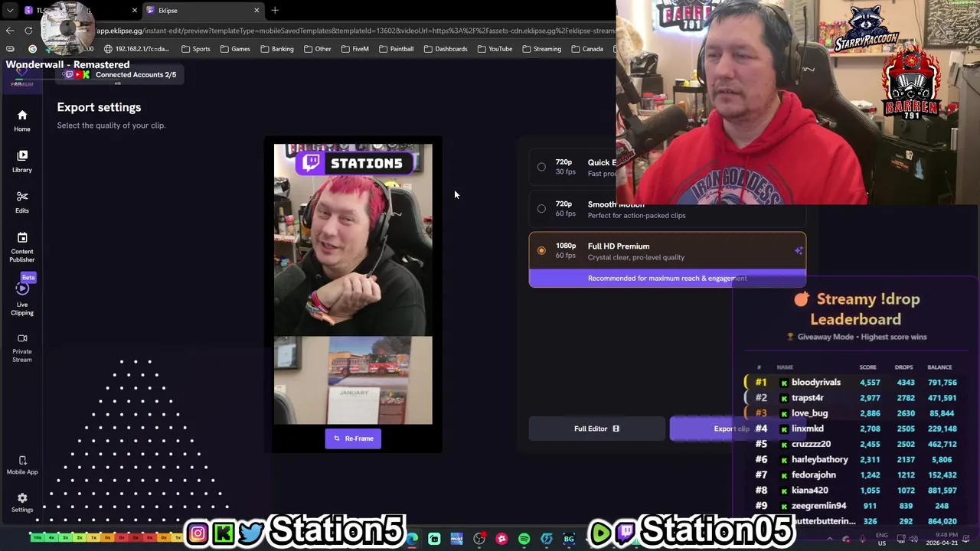980x551 pixels.
Task: Open the tab search dropdown arrow
Action: click(x=10, y=11)
